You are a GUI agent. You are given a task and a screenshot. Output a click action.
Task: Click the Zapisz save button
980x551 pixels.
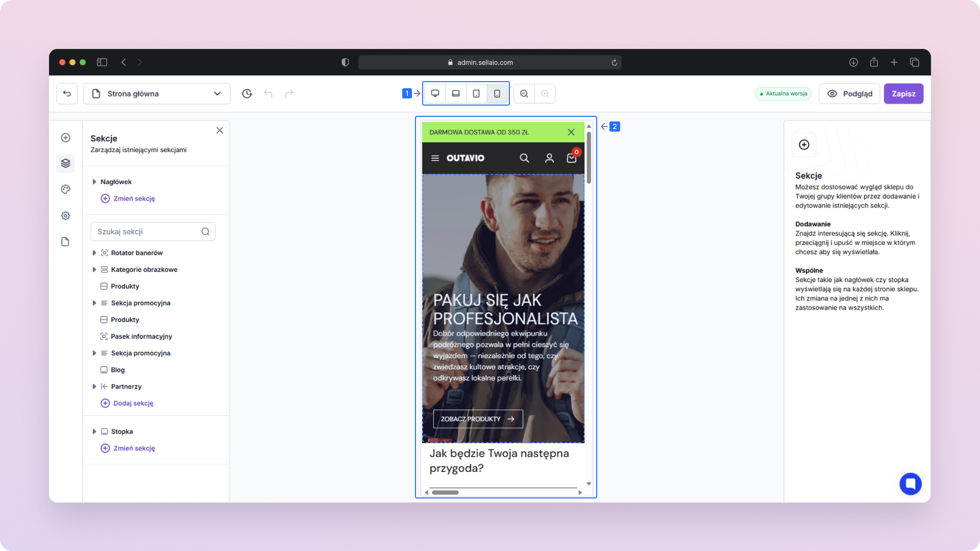903,93
